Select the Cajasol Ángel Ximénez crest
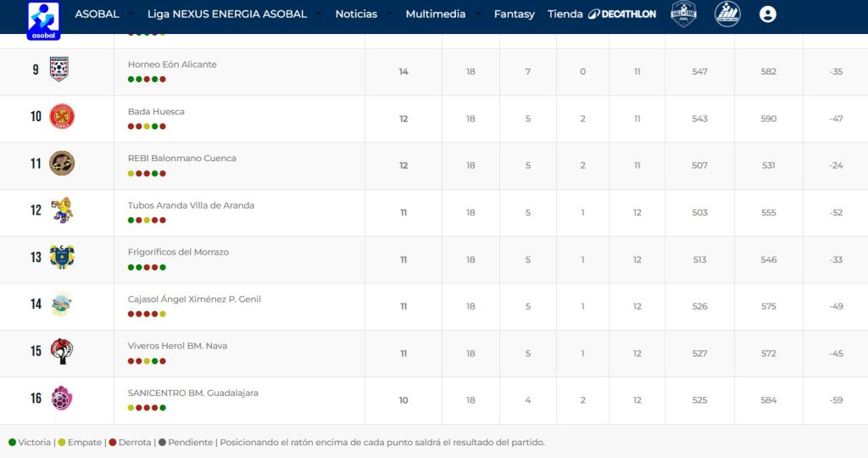The image size is (868, 458). click(x=62, y=304)
